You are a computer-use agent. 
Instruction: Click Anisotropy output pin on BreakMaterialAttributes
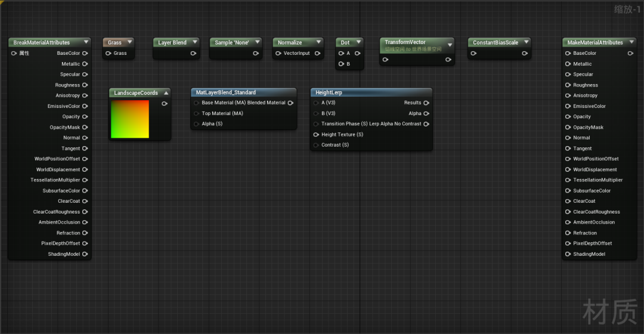point(85,95)
